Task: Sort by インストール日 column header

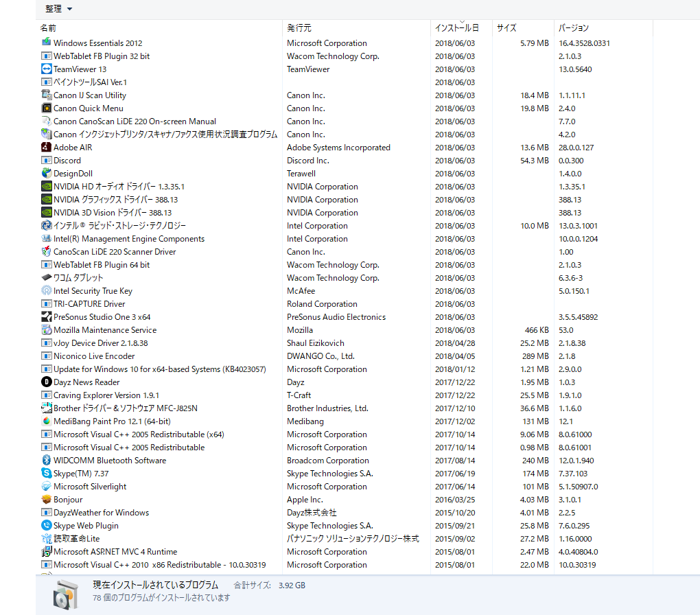Action: click(x=456, y=27)
